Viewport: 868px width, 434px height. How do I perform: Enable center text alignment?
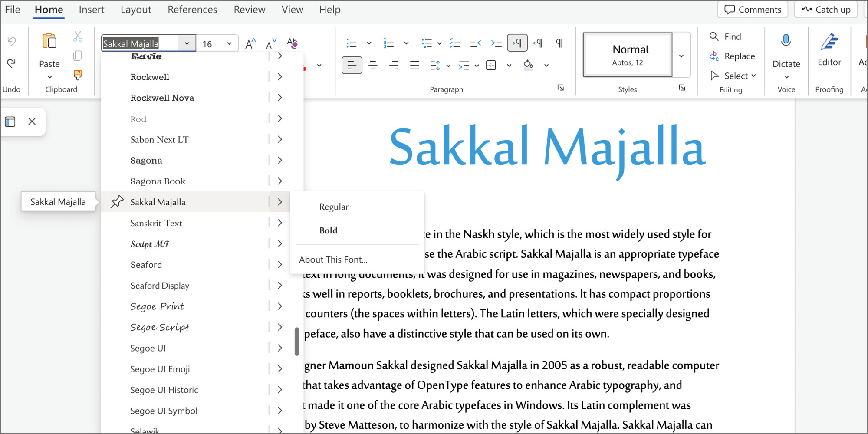(x=372, y=65)
